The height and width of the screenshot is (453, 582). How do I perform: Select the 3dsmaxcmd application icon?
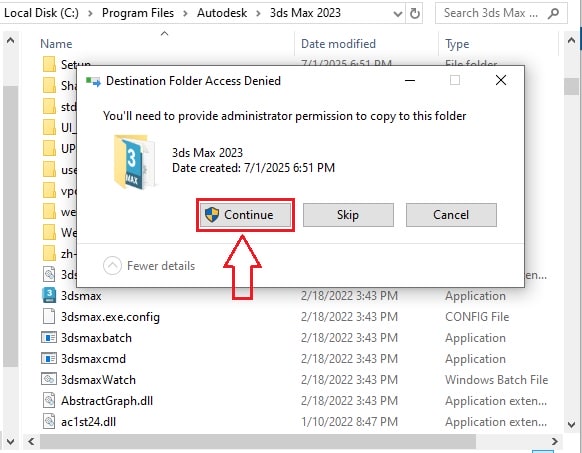[x=49, y=359]
